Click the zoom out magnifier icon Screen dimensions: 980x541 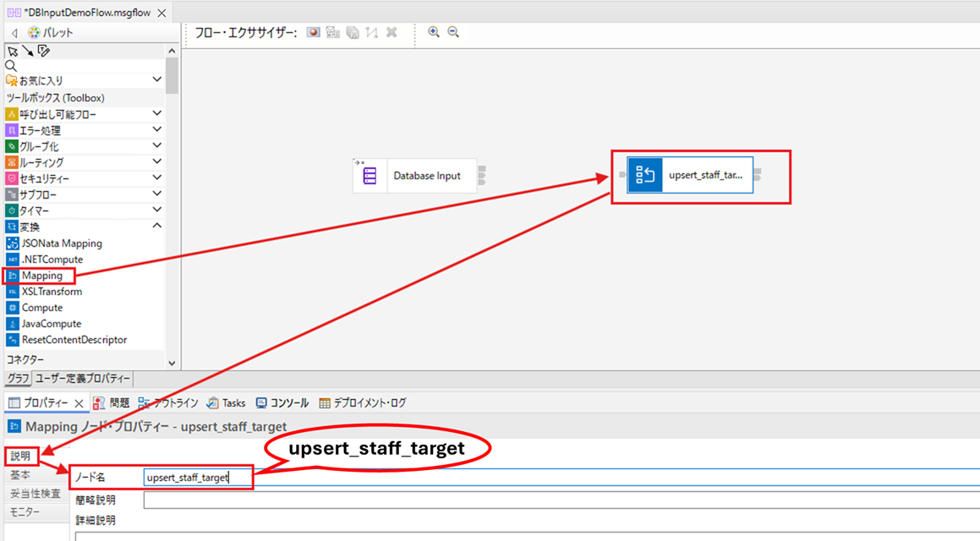pos(453,32)
